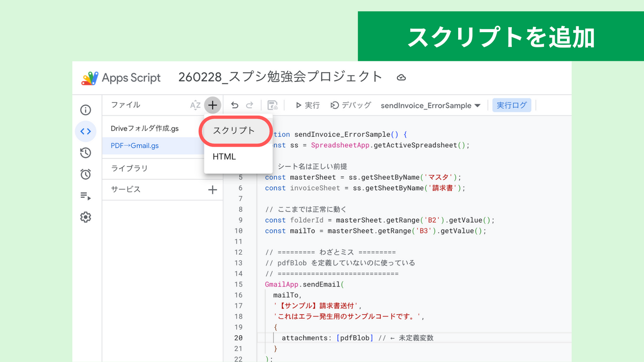The height and width of the screenshot is (362, 644).
Task: Open the Overview info icon in sidebar
Action: pos(85,110)
